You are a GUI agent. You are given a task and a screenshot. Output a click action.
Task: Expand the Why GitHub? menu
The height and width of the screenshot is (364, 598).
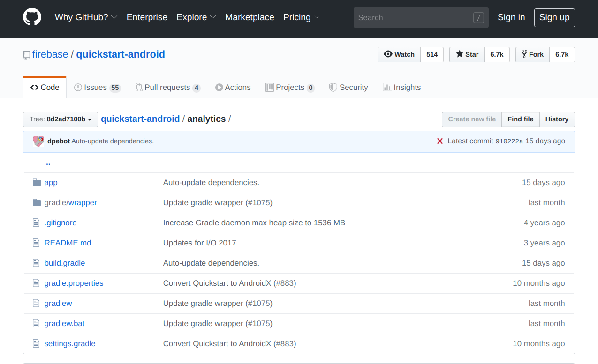click(x=86, y=17)
